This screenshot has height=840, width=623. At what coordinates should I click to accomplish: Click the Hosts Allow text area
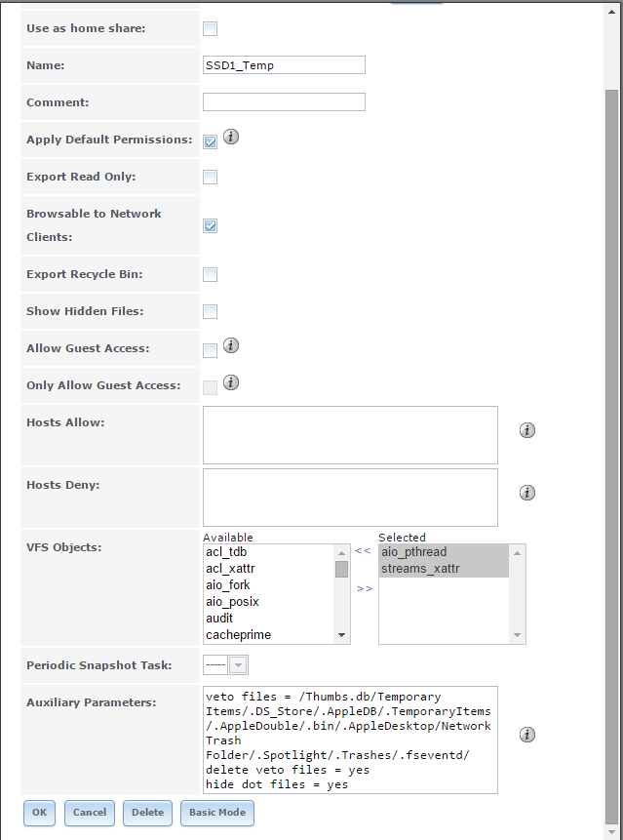point(350,435)
